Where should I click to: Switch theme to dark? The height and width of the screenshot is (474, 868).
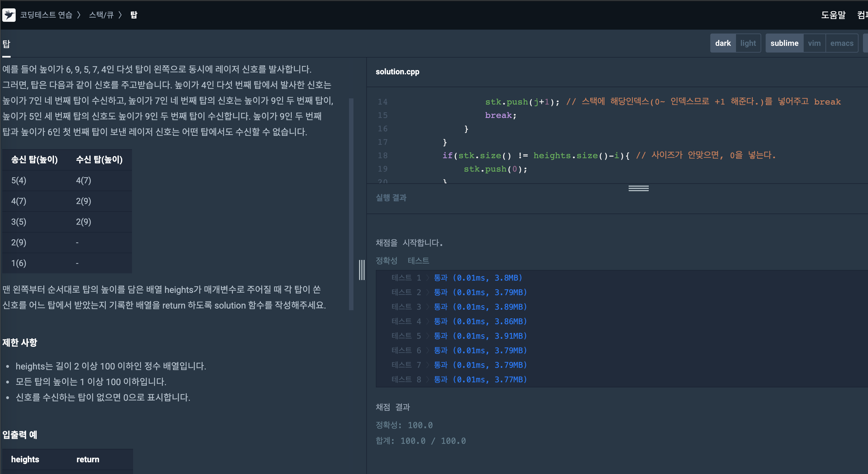[x=723, y=43]
